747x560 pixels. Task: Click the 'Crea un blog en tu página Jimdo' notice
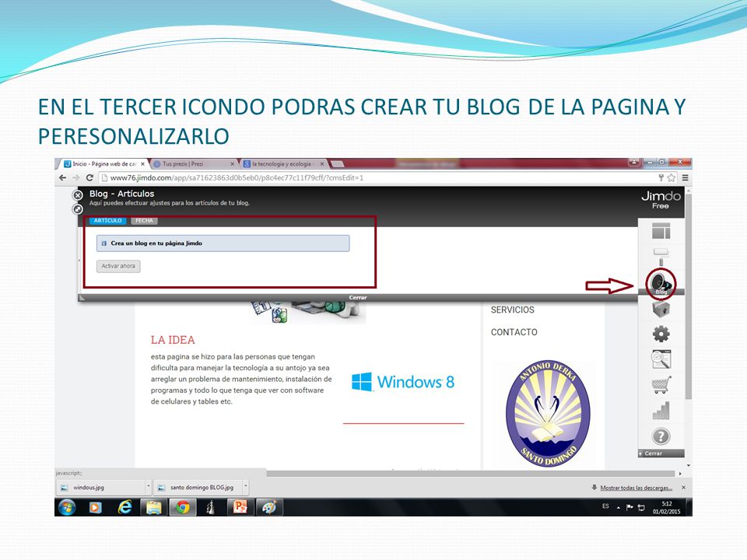coord(223,243)
